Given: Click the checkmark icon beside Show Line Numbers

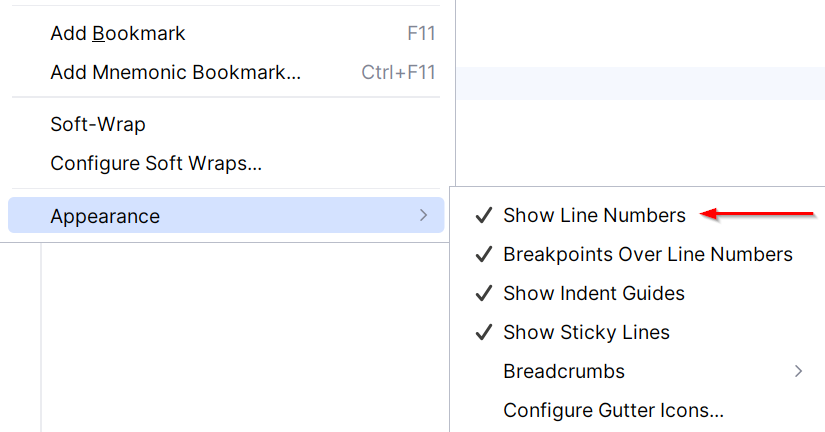Looking at the screenshot, I should 484,216.
